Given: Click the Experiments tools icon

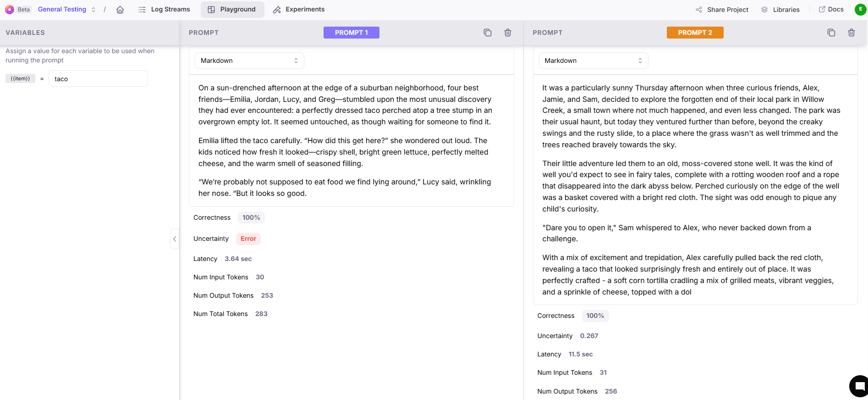Looking at the screenshot, I should [277, 10].
